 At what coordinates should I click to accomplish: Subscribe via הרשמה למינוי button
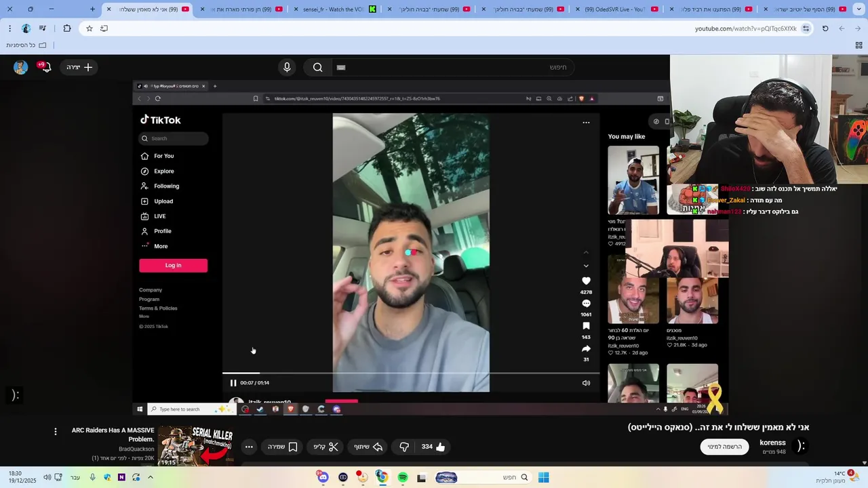pyautogui.click(x=724, y=447)
